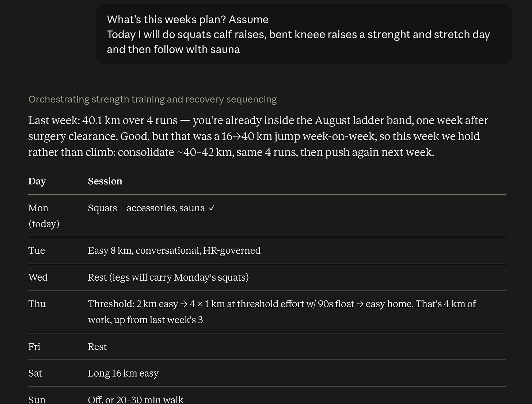Select the Sun day cell
Viewport: 532px width, 404px height.
[x=37, y=400]
